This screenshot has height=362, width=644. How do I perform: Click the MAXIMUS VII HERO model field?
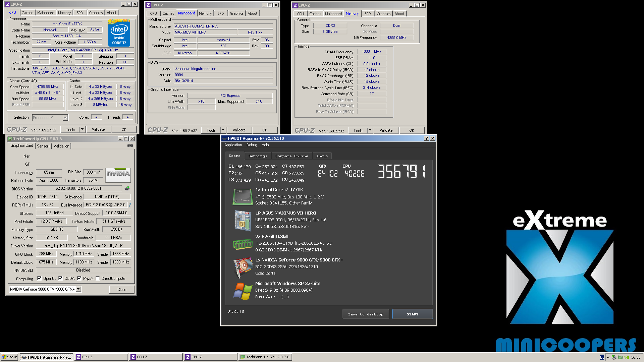(x=206, y=32)
